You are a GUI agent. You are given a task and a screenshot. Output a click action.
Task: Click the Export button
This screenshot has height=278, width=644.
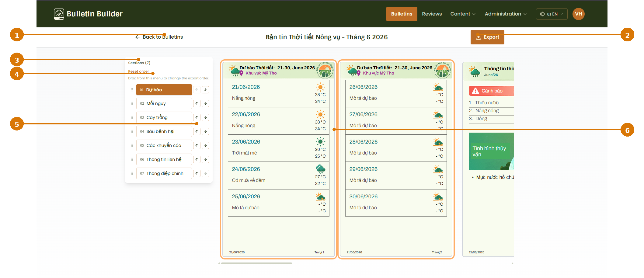487,37
